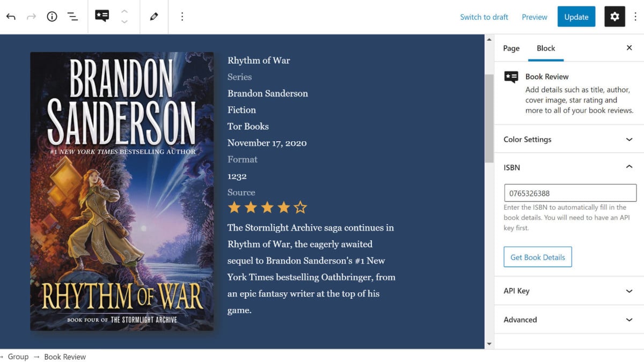This screenshot has height=362, width=644.
Task: Expand the Advanced panel
Action: click(x=569, y=320)
